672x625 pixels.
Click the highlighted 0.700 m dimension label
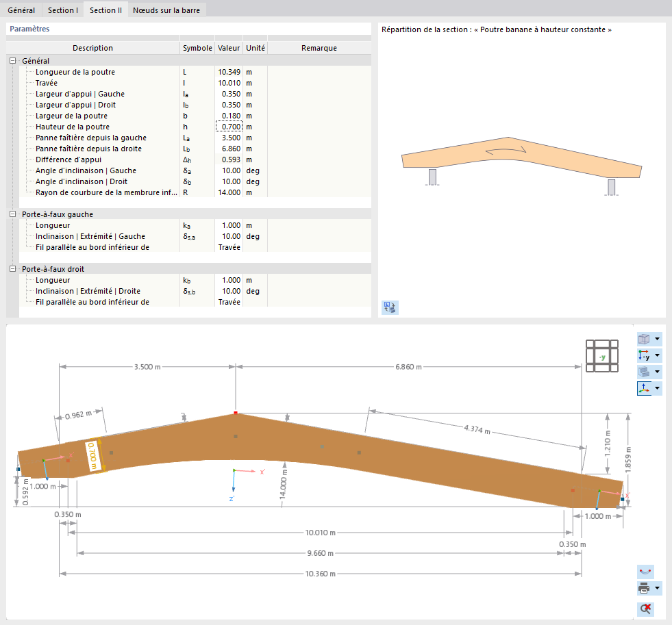click(92, 456)
